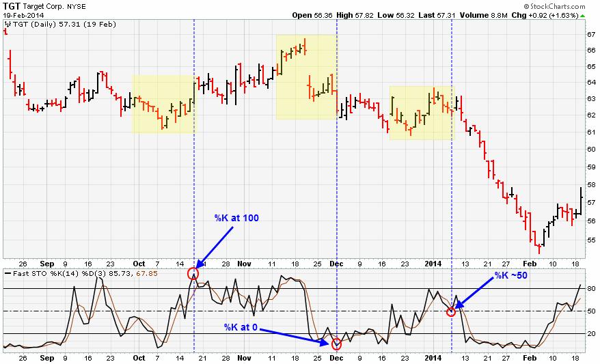Click the 19-Feb-2014 date stamp
This screenshot has height=364, width=600.
(23, 16)
